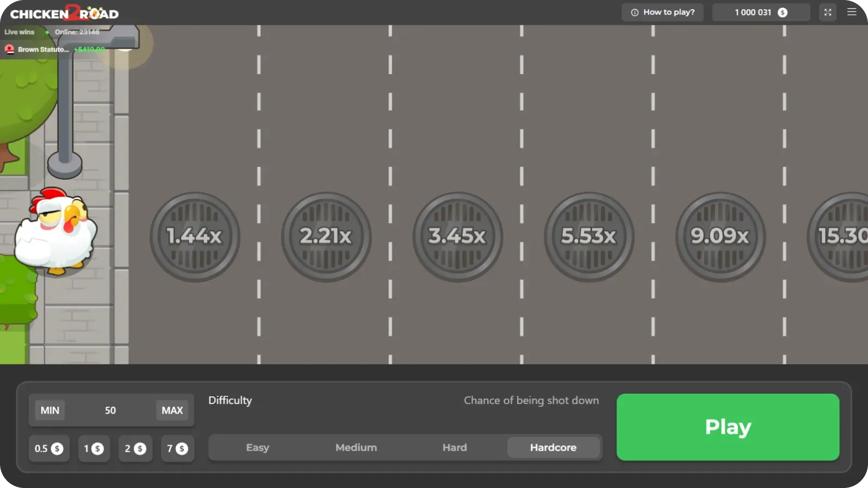The image size is (868, 488).
Task: Click the fullscreen expand icon
Action: (827, 11)
